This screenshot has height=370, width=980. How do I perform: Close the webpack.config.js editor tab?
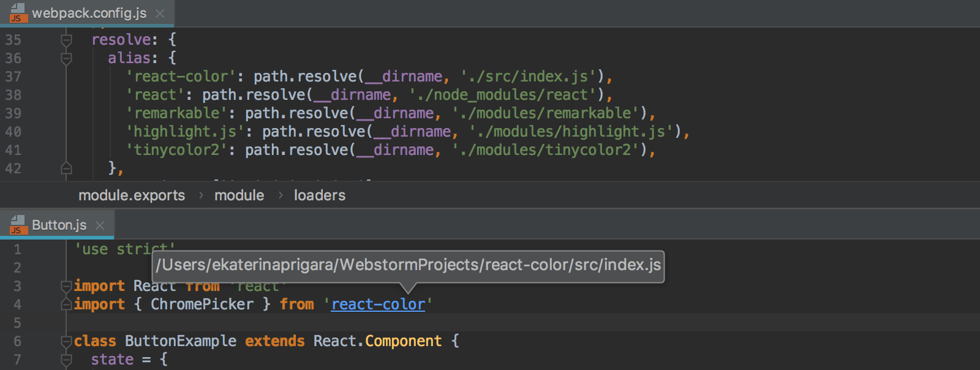(x=160, y=13)
